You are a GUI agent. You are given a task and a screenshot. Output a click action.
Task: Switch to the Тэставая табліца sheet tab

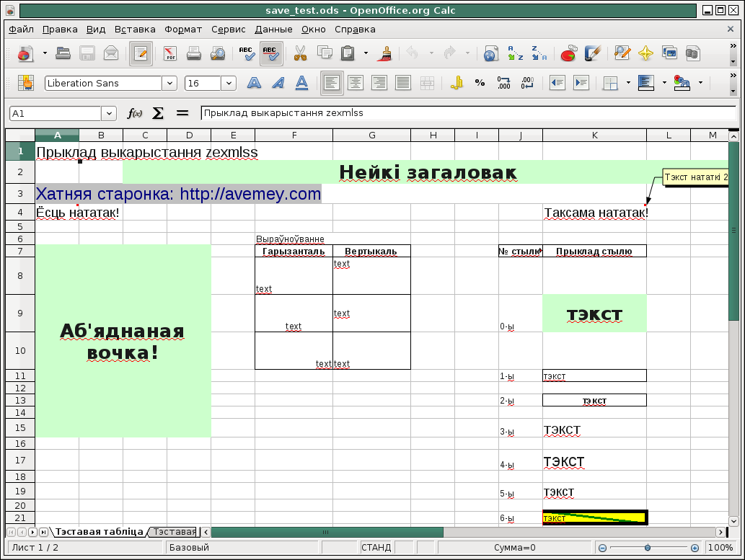click(x=100, y=532)
